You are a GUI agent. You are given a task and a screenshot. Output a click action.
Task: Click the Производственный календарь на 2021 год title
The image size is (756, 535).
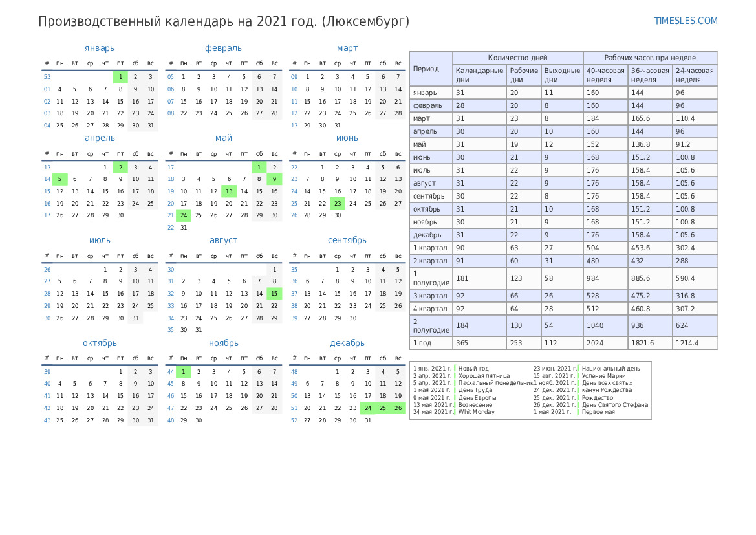[x=224, y=21]
